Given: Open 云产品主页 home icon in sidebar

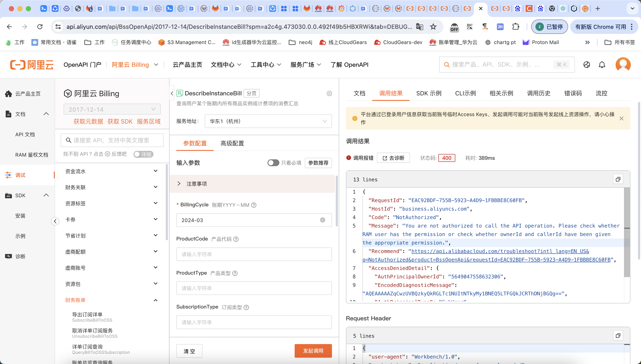Looking at the screenshot, I should point(8,94).
